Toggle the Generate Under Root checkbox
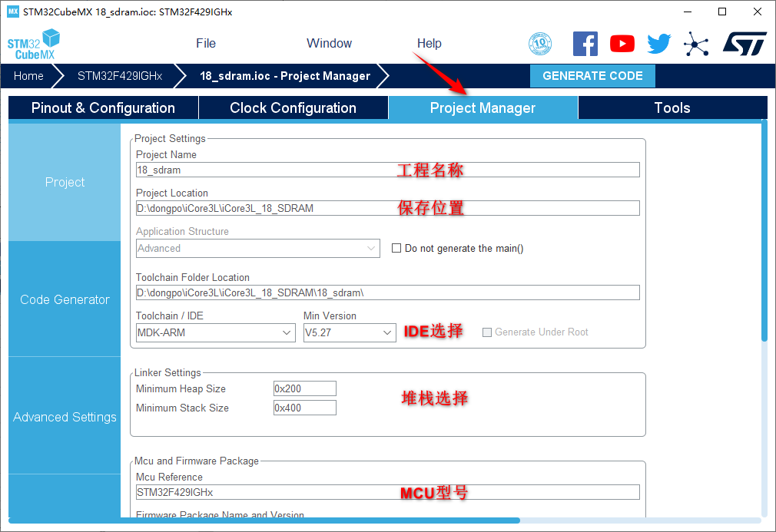Screen dimensions: 776x532 tap(486, 332)
